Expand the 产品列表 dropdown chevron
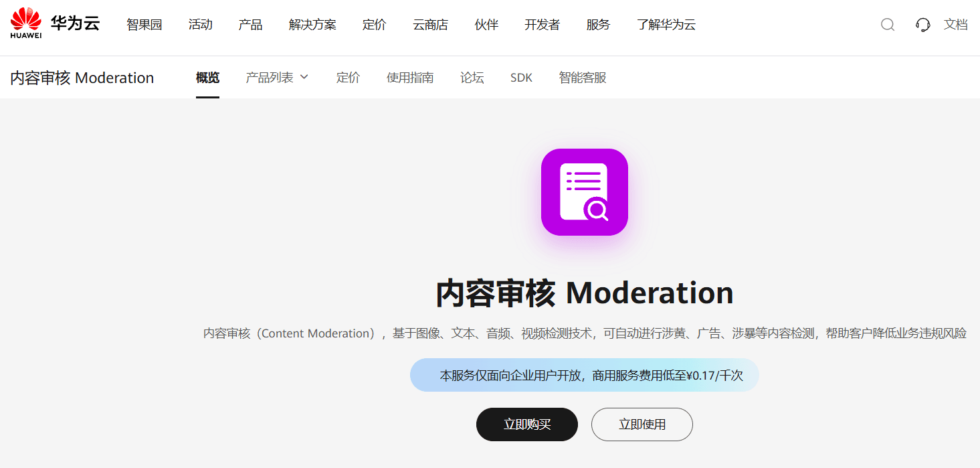Viewport: 980px width, 468px height. tap(304, 77)
